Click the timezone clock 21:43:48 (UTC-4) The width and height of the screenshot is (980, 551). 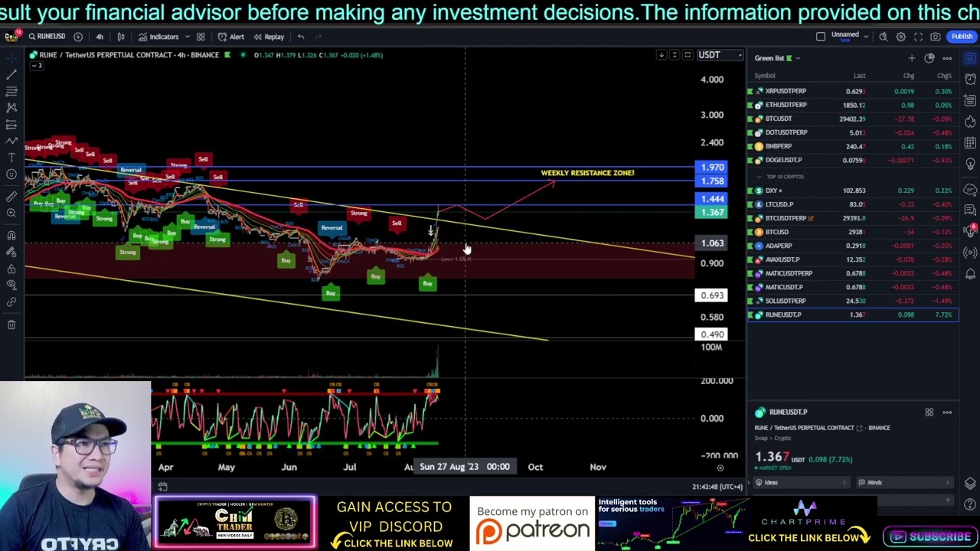pyautogui.click(x=717, y=487)
